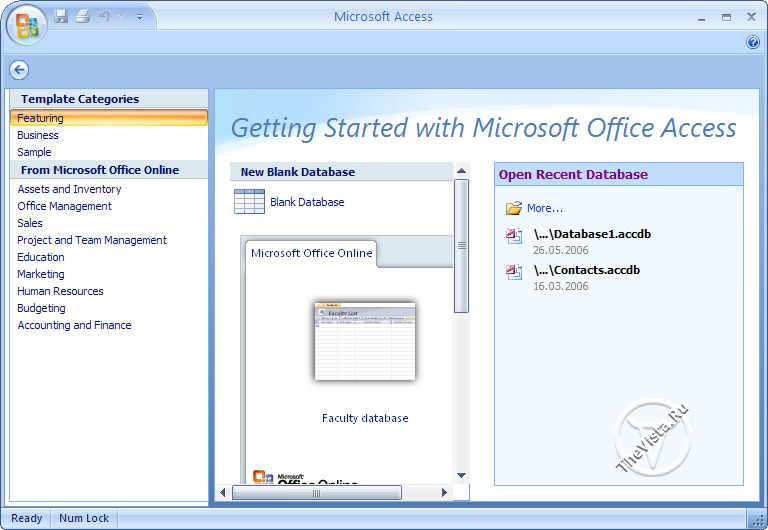Click vertical scrollbar up arrow

click(x=461, y=171)
